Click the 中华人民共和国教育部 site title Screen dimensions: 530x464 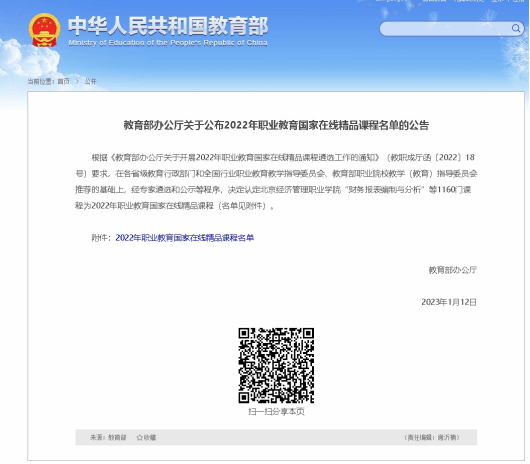point(168,26)
